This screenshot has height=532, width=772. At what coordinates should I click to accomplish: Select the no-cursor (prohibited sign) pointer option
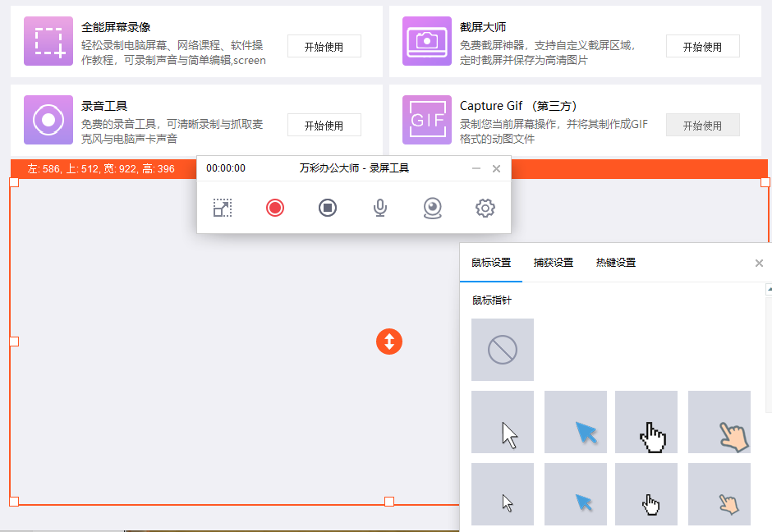[502, 350]
